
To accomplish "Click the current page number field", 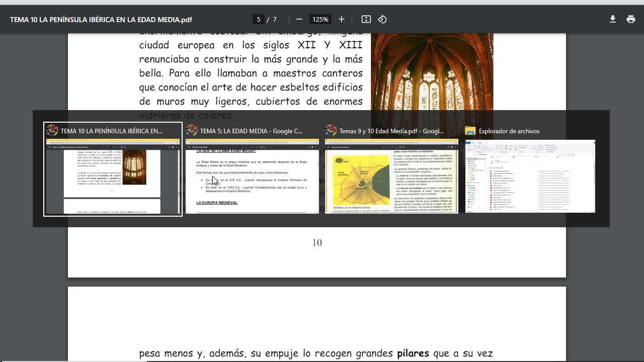I will click(259, 19).
